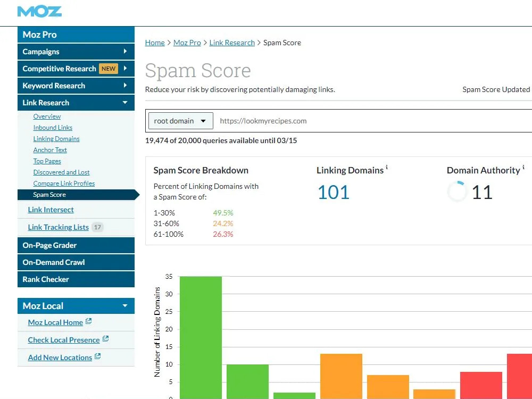The image size is (532, 399).
Task: Collapse the Link Research section arrow
Action: pos(125,103)
